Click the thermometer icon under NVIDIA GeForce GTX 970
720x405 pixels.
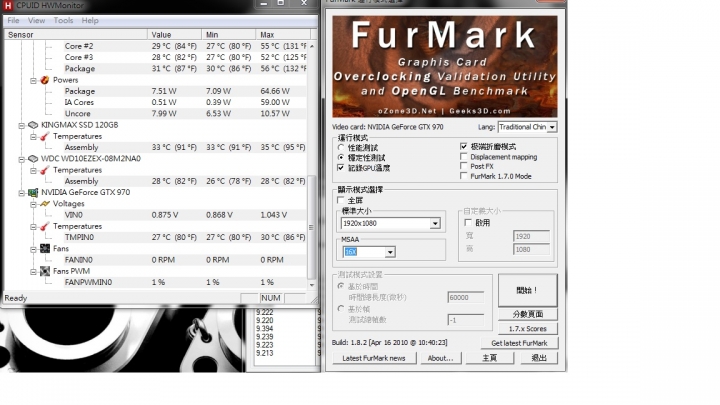point(45,226)
